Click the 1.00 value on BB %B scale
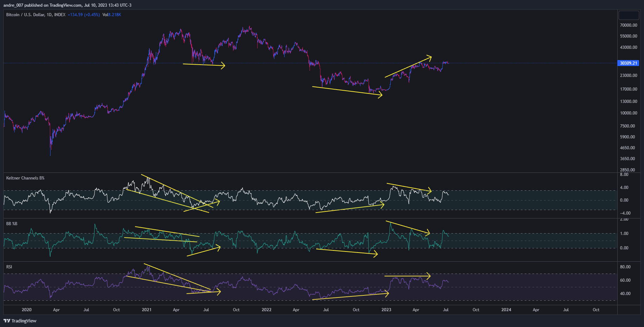The width and height of the screenshot is (644, 327). (624, 234)
